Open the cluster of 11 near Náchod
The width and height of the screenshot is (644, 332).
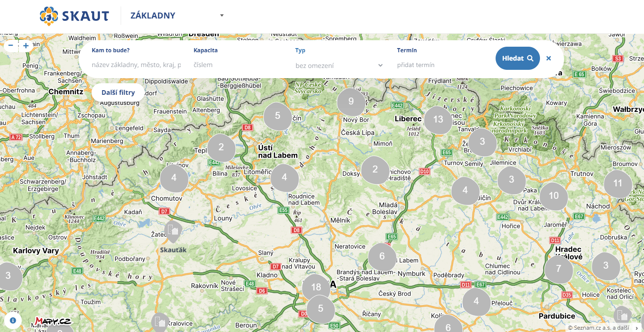[x=618, y=184]
